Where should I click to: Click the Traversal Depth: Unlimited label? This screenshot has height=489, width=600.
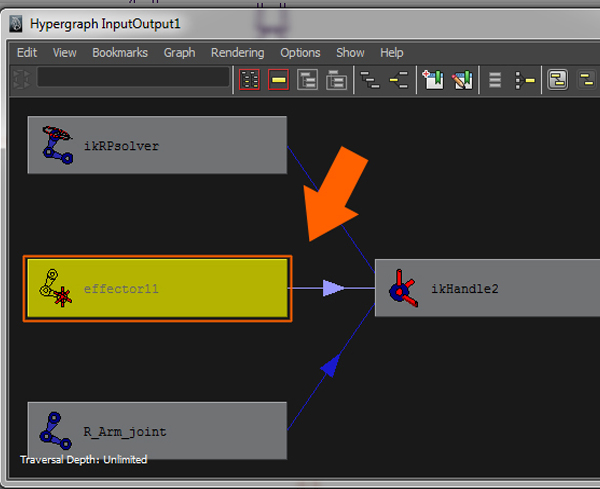(83, 460)
